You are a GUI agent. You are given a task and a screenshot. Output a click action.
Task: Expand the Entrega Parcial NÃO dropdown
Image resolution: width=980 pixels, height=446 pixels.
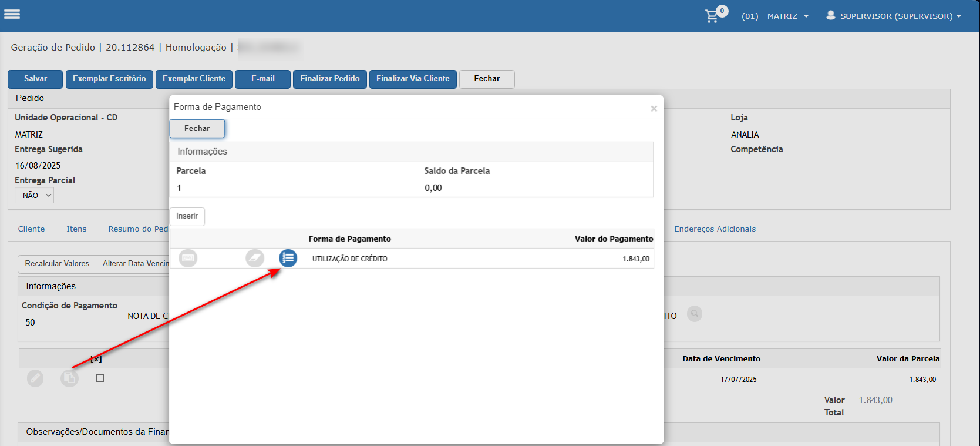(34, 195)
